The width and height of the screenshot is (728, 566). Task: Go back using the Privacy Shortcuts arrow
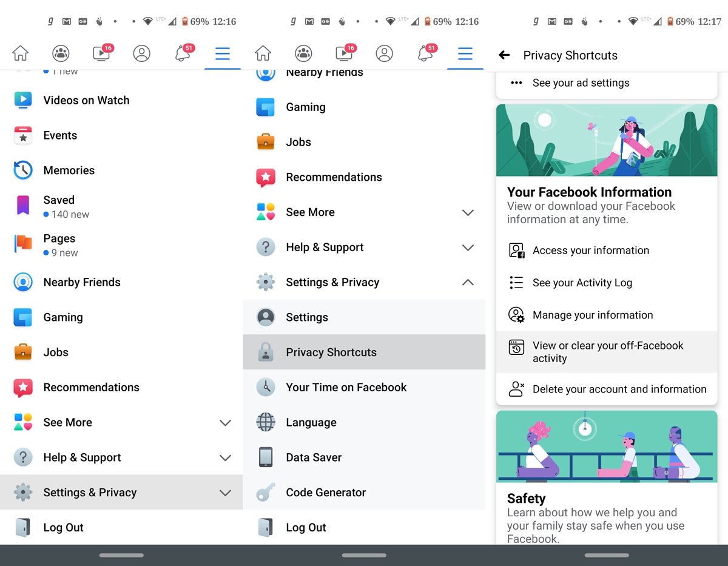click(504, 55)
